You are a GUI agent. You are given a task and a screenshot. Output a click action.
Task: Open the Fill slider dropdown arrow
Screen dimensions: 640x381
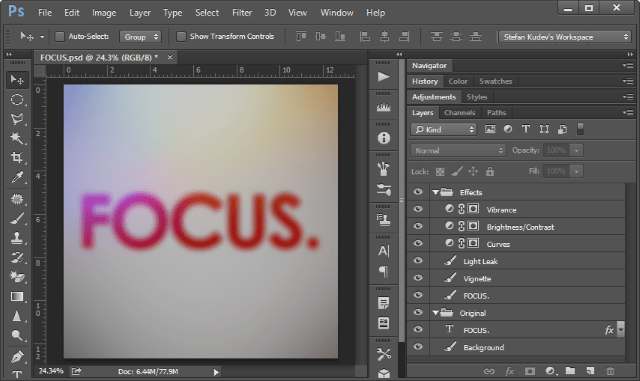(x=576, y=171)
